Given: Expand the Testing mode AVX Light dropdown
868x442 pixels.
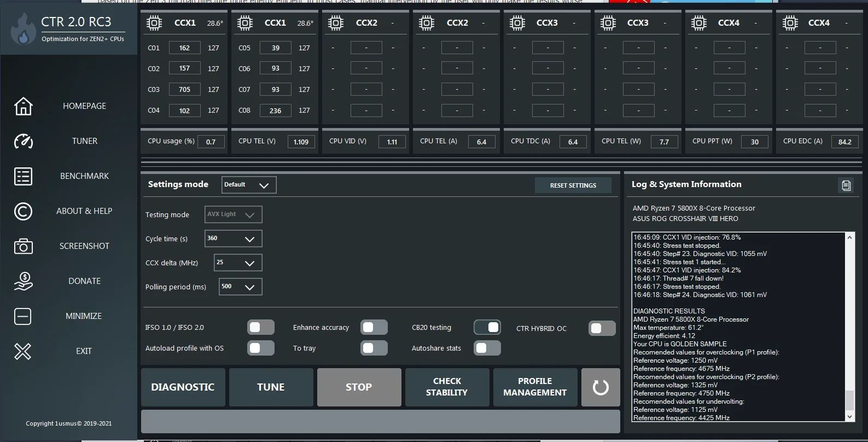Looking at the screenshot, I should (x=234, y=214).
